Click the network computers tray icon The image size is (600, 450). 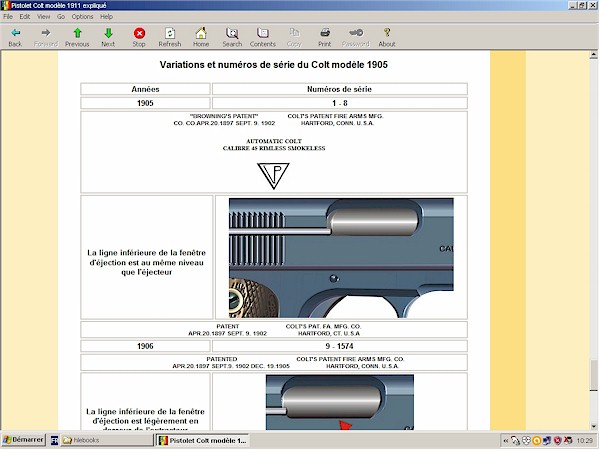pos(547,441)
